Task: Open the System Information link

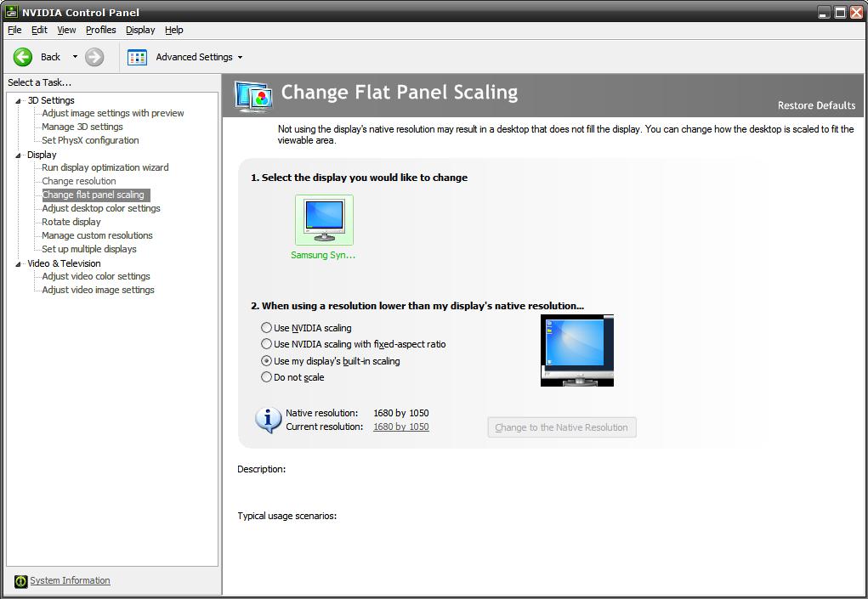Action: coord(70,580)
